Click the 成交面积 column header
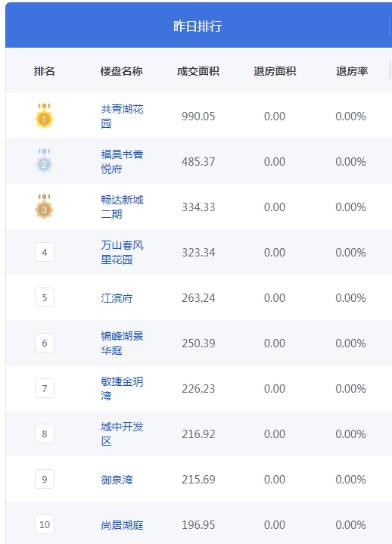 198,71
